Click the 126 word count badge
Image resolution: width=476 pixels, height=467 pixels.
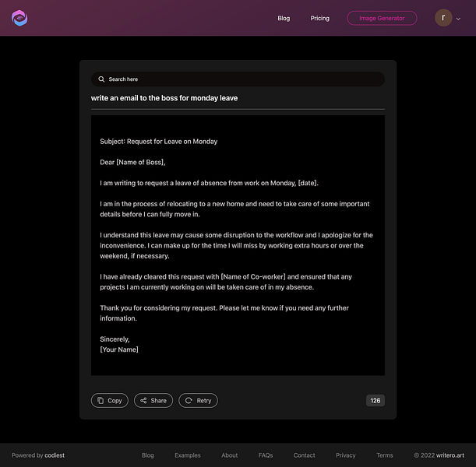coord(376,400)
